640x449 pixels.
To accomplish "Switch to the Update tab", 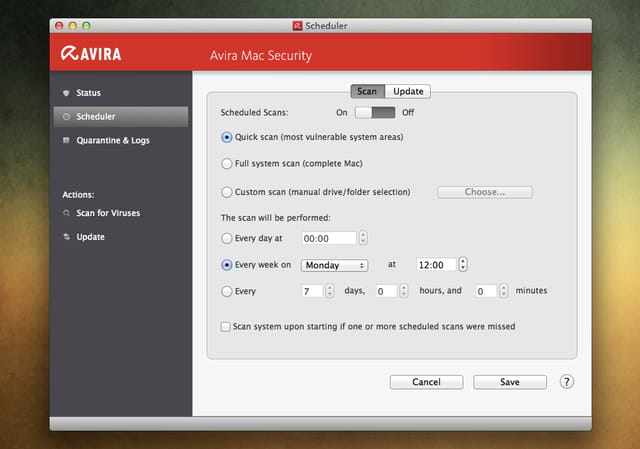I will tap(408, 91).
